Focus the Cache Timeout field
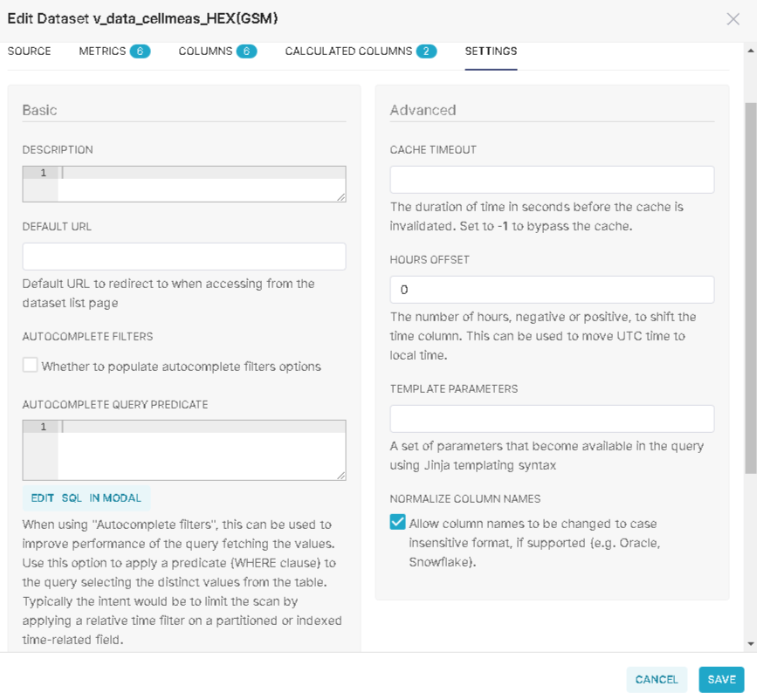 552,180
